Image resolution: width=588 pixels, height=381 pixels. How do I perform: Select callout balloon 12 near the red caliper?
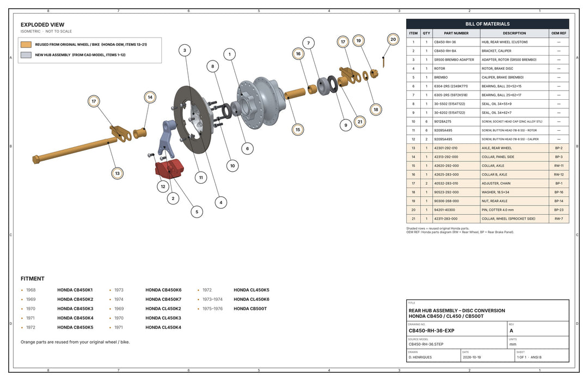[163, 186]
